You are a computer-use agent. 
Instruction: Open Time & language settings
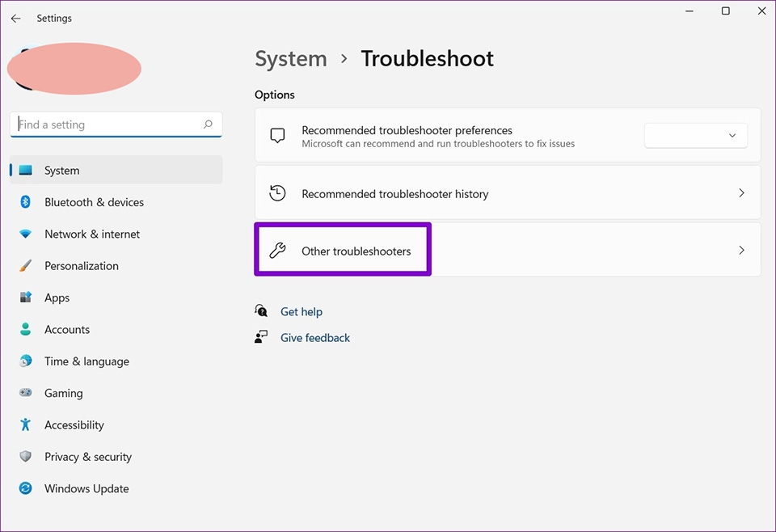pos(116,361)
